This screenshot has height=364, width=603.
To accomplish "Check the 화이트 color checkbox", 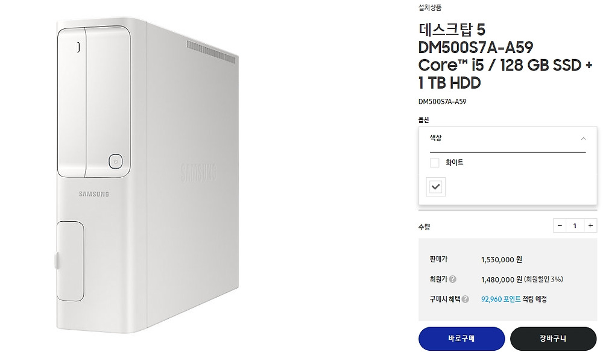I will (435, 163).
